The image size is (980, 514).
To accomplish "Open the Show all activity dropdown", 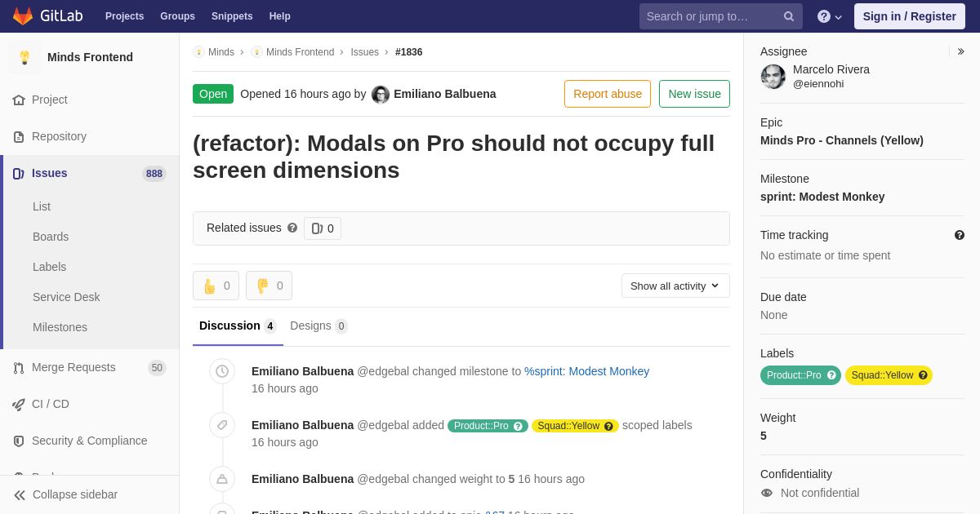I will (675, 286).
